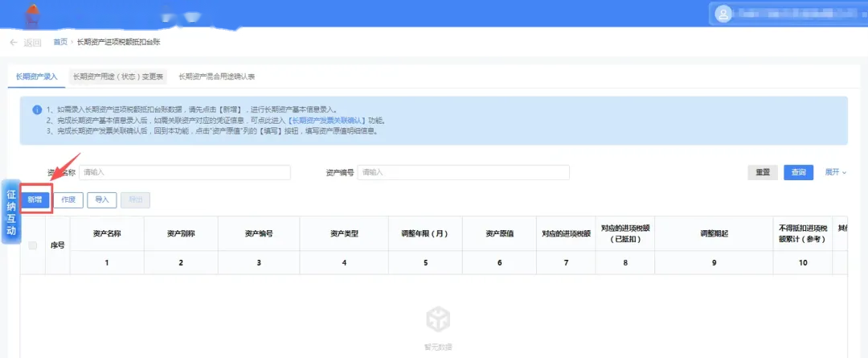Expand more filters via 展开
Viewport: 868px width, 358px height.
pyautogui.click(x=835, y=172)
